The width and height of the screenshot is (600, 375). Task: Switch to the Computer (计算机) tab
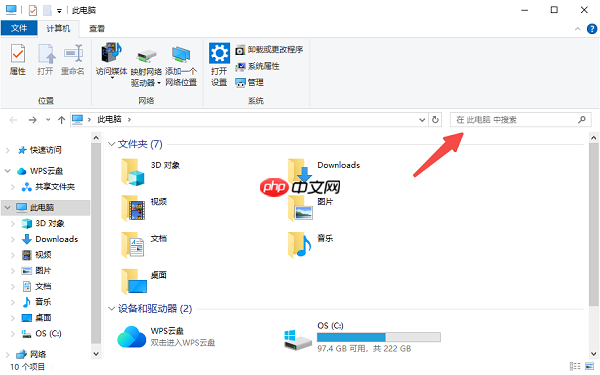pos(58,28)
